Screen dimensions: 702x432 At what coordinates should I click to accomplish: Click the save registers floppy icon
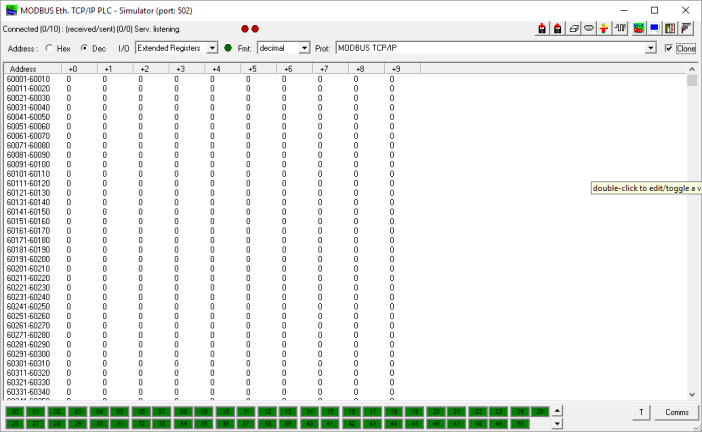tap(557, 29)
